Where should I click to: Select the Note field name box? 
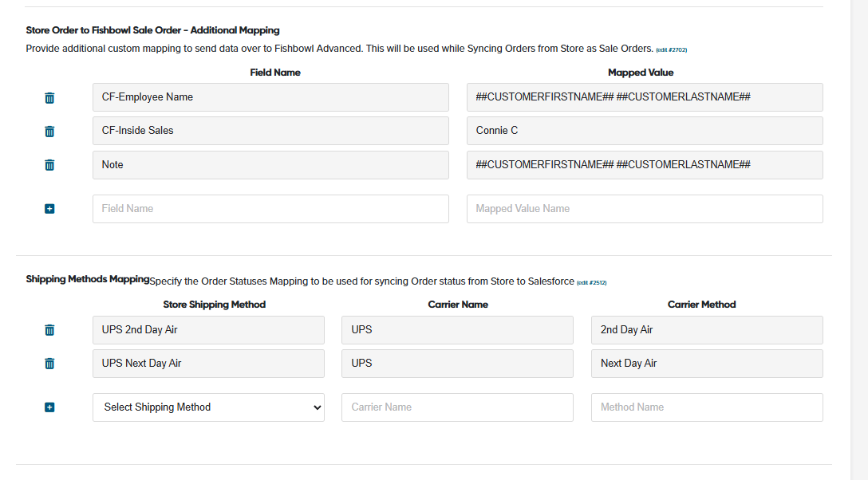[270, 165]
